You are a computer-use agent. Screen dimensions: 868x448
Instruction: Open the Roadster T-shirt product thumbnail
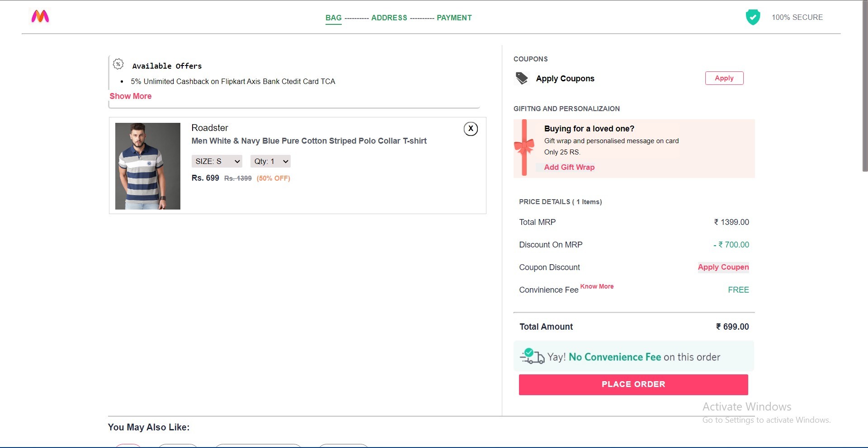click(x=148, y=166)
